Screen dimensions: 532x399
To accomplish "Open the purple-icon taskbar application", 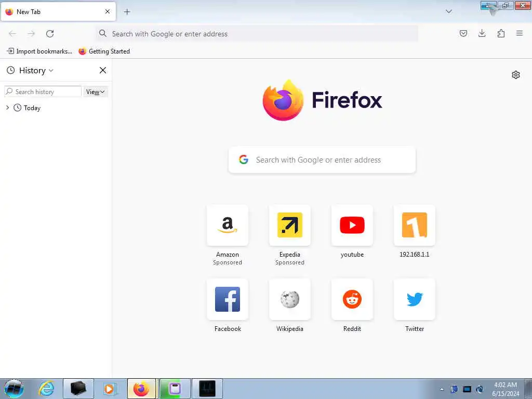I will tap(175, 389).
